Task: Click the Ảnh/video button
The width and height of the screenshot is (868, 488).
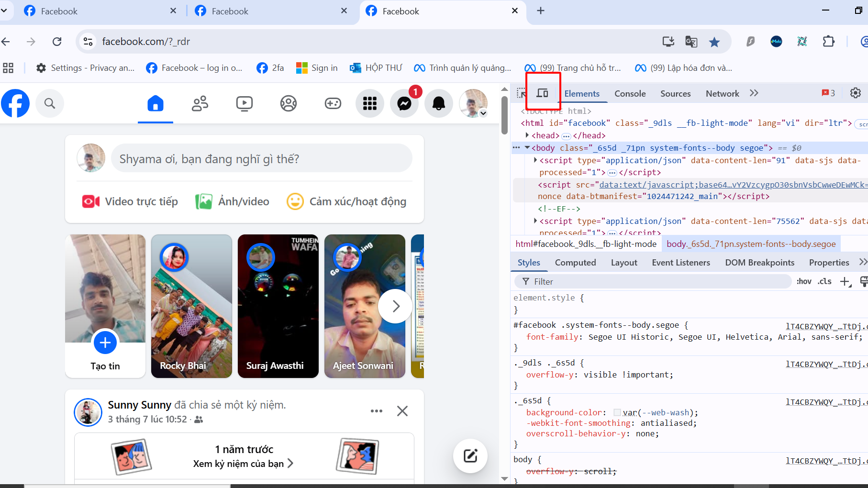Action: pos(233,201)
